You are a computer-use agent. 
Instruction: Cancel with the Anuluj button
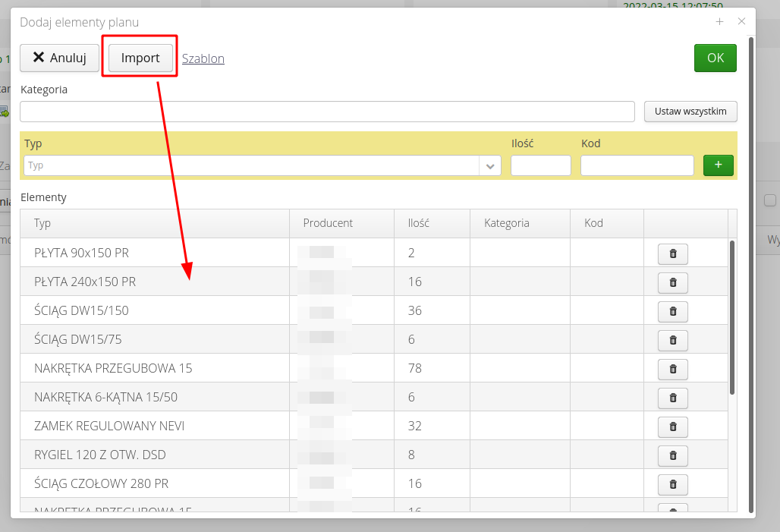tap(59, 58)
